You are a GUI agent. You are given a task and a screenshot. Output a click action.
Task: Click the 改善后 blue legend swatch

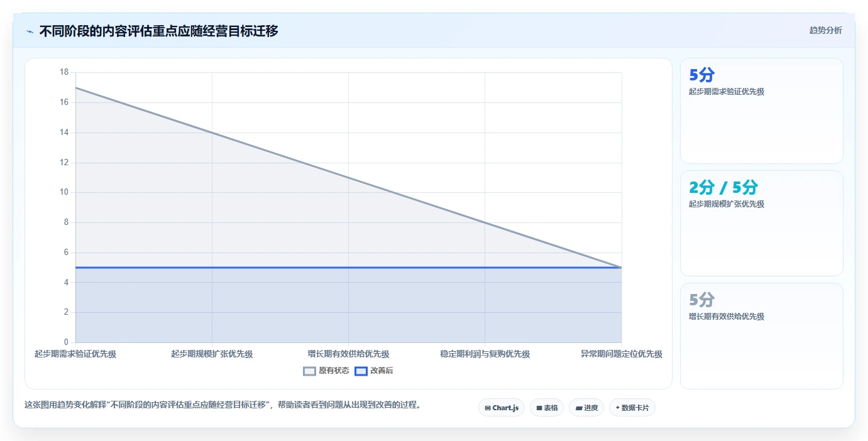click(x=361, y=371)
